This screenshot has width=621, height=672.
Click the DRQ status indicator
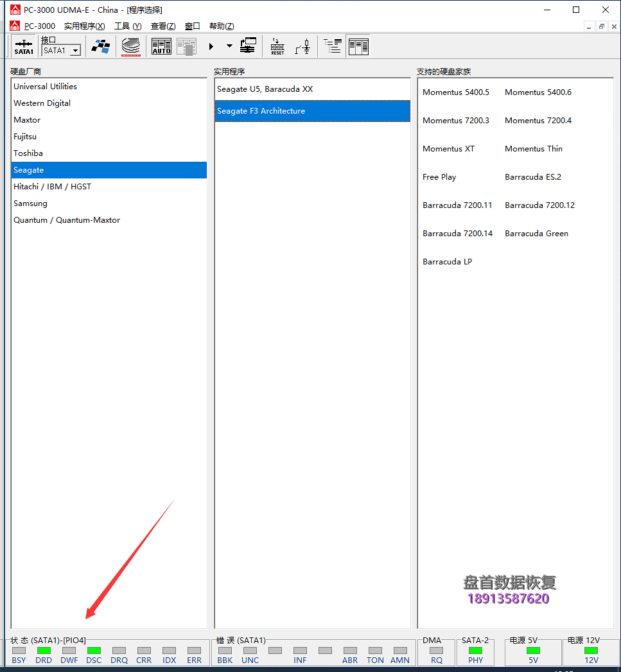(119, 651)
